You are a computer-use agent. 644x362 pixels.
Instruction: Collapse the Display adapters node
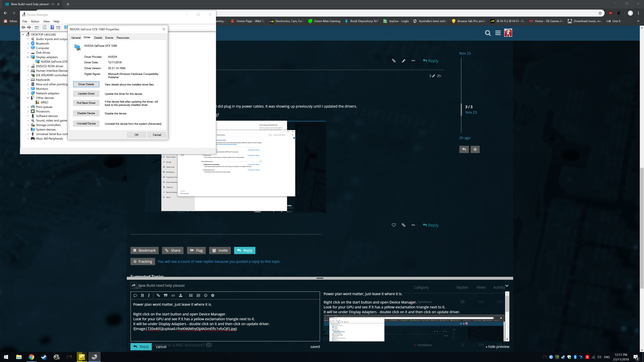tap(28, 57)
